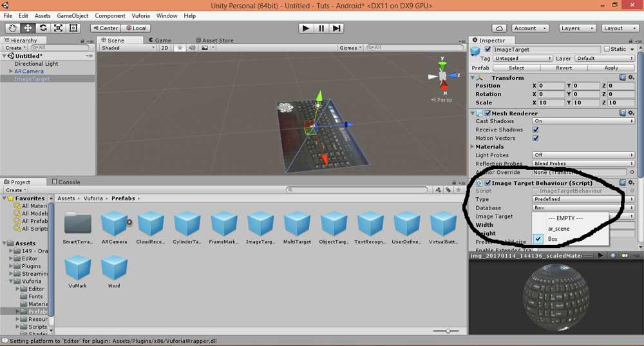This screenshot has width=644, height=346.
Task: Select the ARCamera prefab icon
Action: tap(114, 224)
